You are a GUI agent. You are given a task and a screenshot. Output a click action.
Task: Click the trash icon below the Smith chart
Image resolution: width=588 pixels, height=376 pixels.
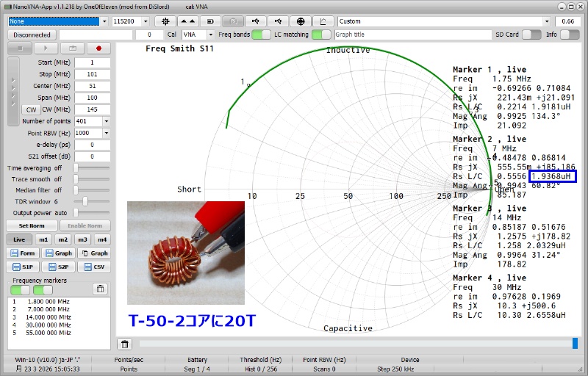click(125, 344)
